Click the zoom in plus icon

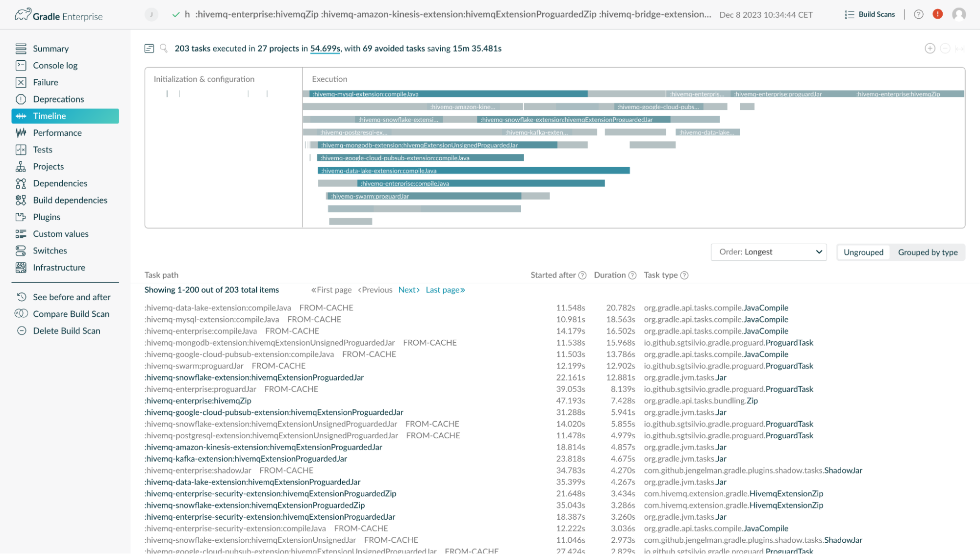click(930, 48)
